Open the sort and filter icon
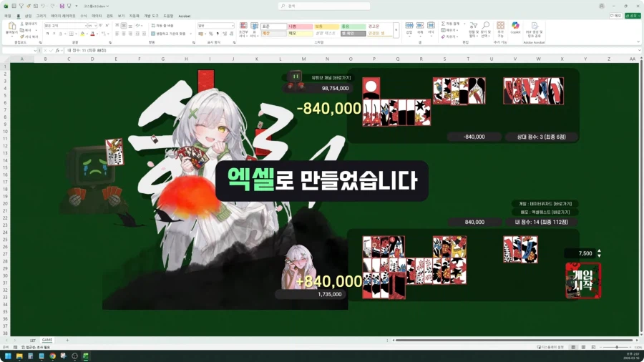This screenshot has height=362, width=644. pos(474,26)
